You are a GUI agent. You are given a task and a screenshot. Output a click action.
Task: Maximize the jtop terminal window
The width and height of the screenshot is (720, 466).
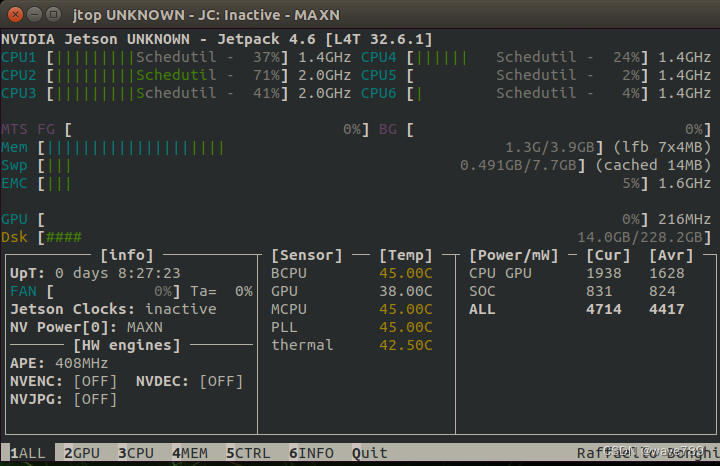point(54,15)
